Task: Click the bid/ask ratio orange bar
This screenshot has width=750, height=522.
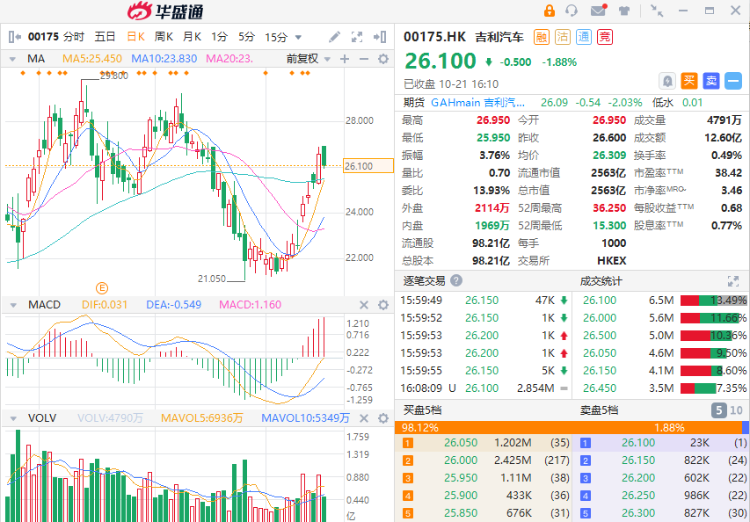Action: click(568, 427)
